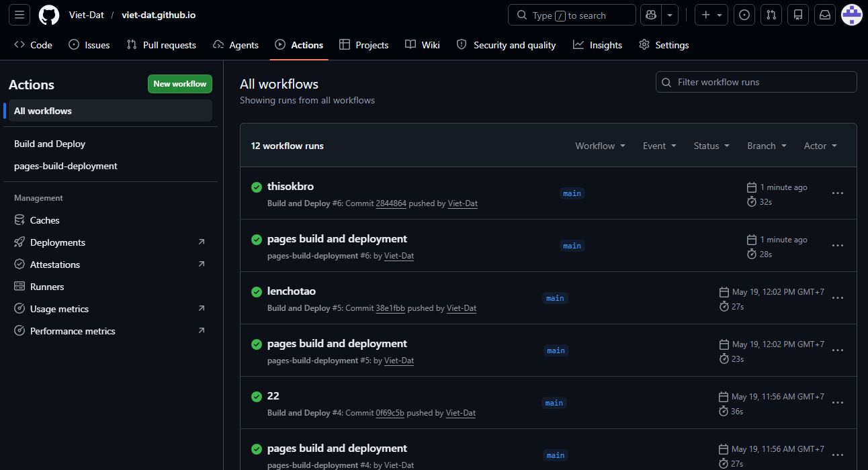This screenshot has height=470, width=868.
Task: Click '12 workflow runs' text
Action: coord(288,146)
